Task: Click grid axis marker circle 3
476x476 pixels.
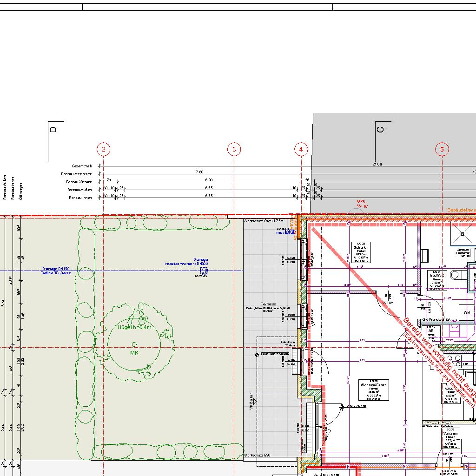Action: coord(234,149)
